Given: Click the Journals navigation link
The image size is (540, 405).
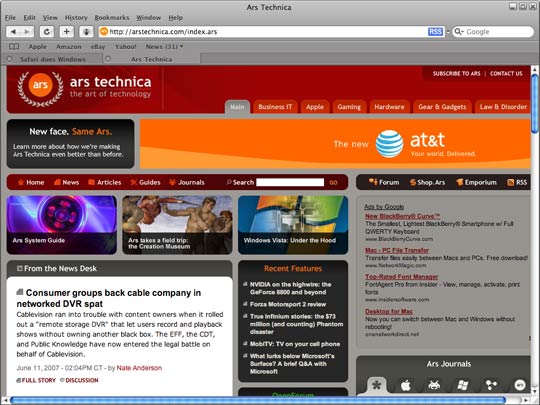Looking at the screenshot, I should click(x=187, y=182).
